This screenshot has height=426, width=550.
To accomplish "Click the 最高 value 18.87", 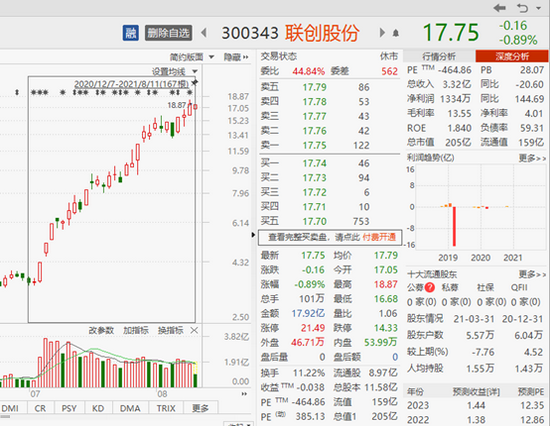I will [386, 284].
